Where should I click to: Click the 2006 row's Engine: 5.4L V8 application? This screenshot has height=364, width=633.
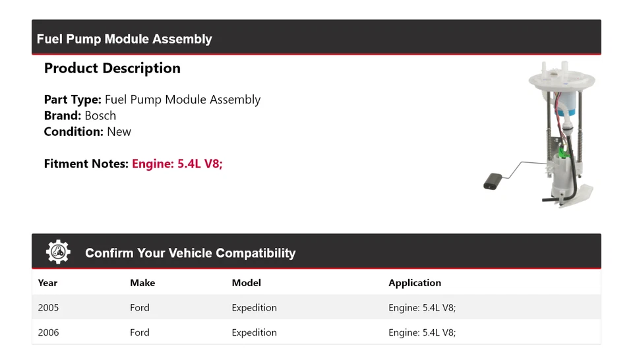[x=422, y=332]
